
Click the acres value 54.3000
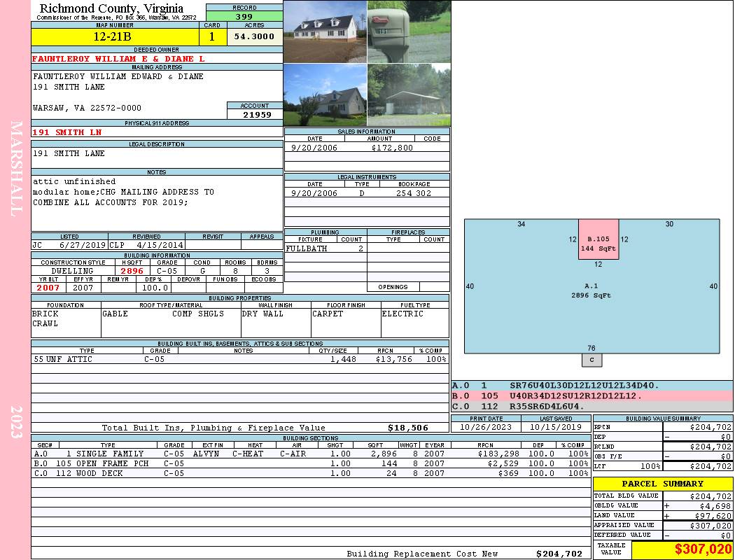pos(255,36)
